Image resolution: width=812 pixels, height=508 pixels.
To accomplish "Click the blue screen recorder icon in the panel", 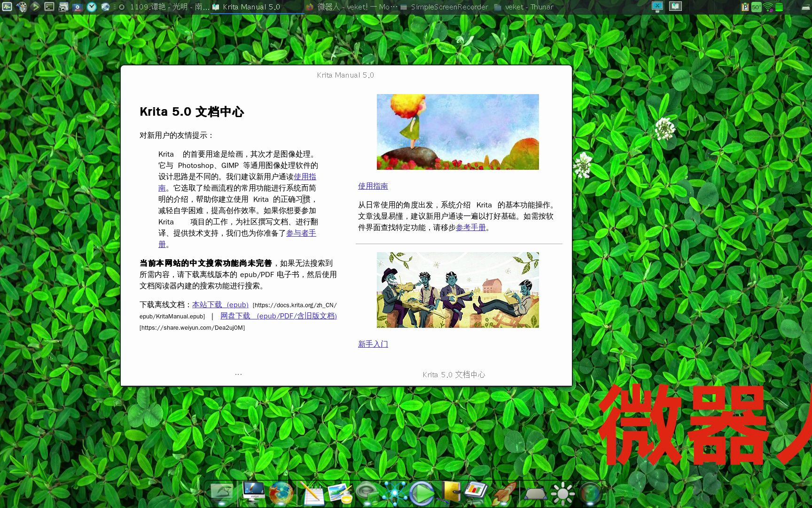I will [78, 7].
